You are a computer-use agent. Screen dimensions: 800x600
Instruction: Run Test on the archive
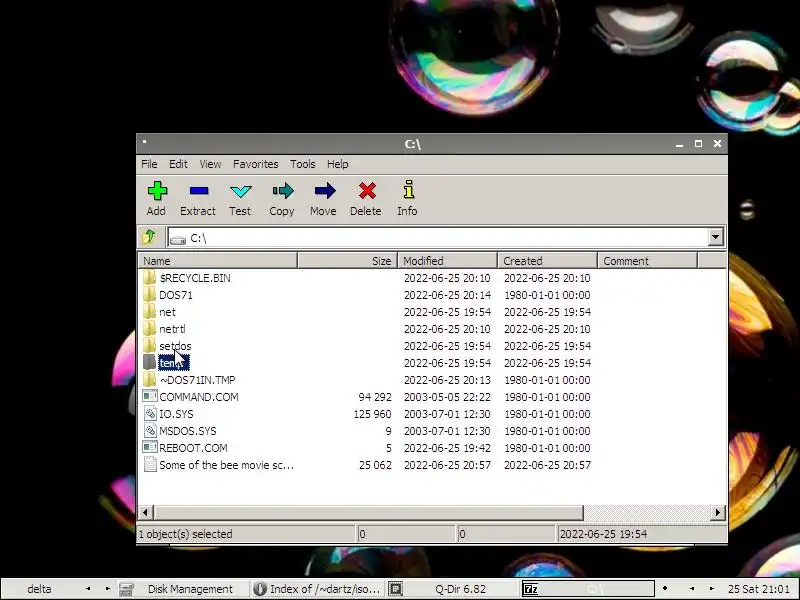point(240,192)
